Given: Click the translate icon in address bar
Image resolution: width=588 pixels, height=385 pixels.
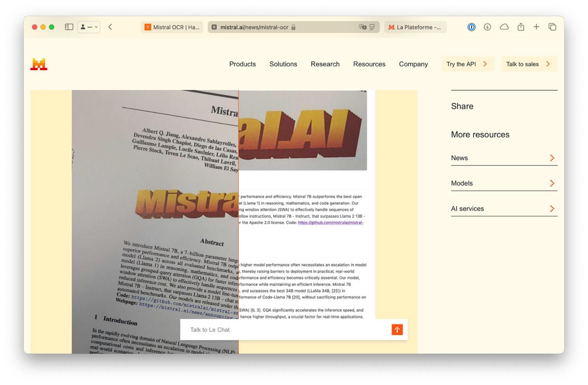Looking at the screenshot, I should pos(362,27).
